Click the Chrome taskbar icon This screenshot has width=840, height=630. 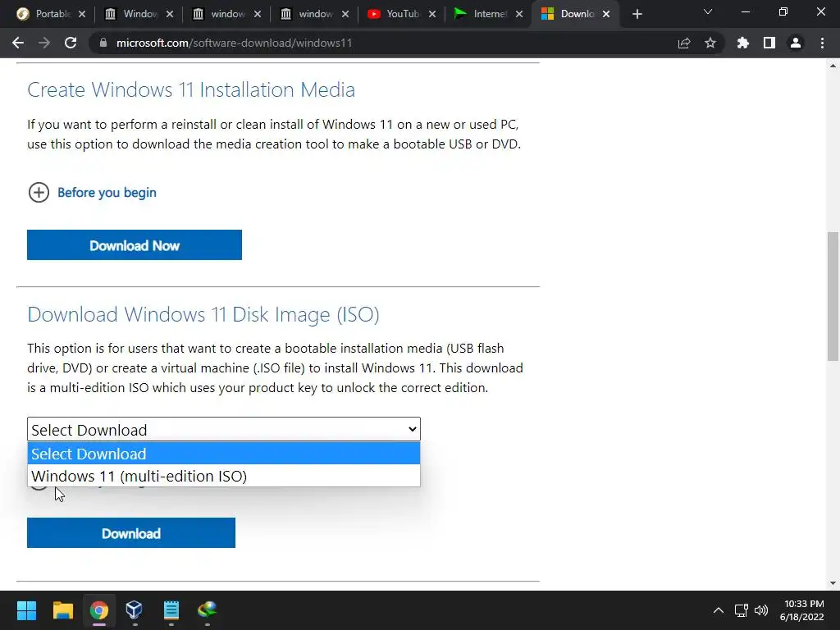click(x=98, y=609)
